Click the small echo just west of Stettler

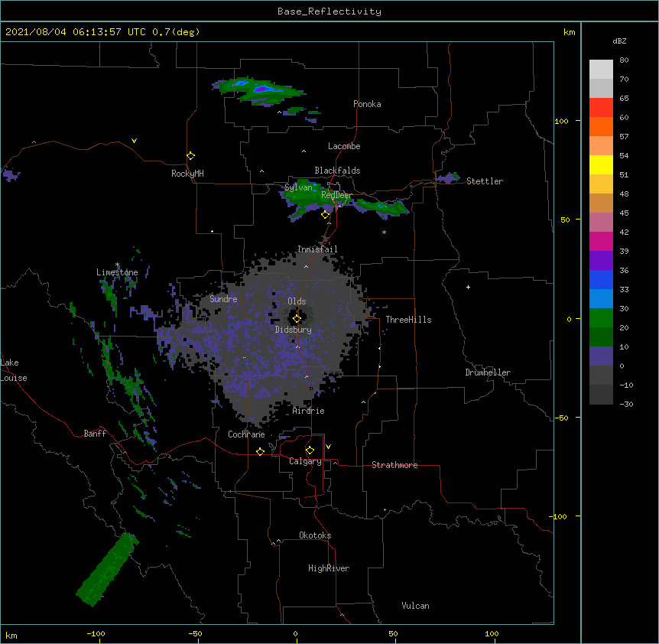point(447,177)
